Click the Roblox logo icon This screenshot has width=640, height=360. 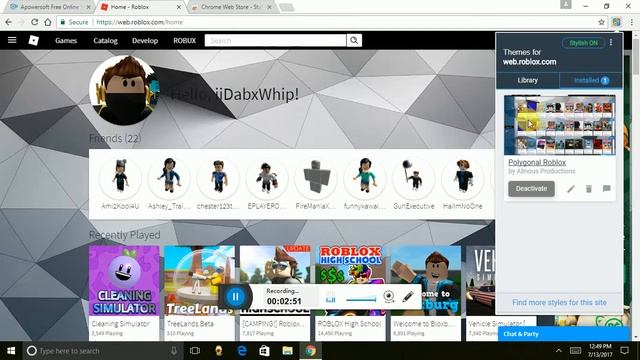click(33, 40)
